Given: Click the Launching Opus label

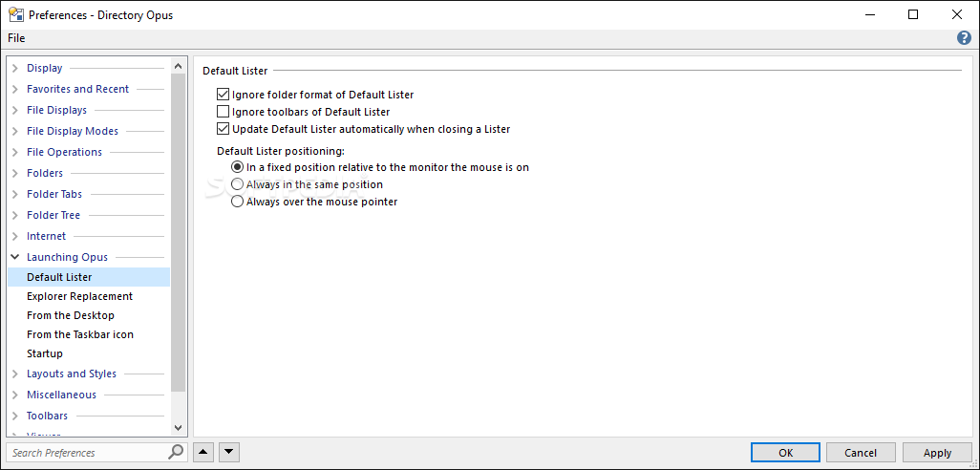Looking at the screenshot, I should point(67,257).
